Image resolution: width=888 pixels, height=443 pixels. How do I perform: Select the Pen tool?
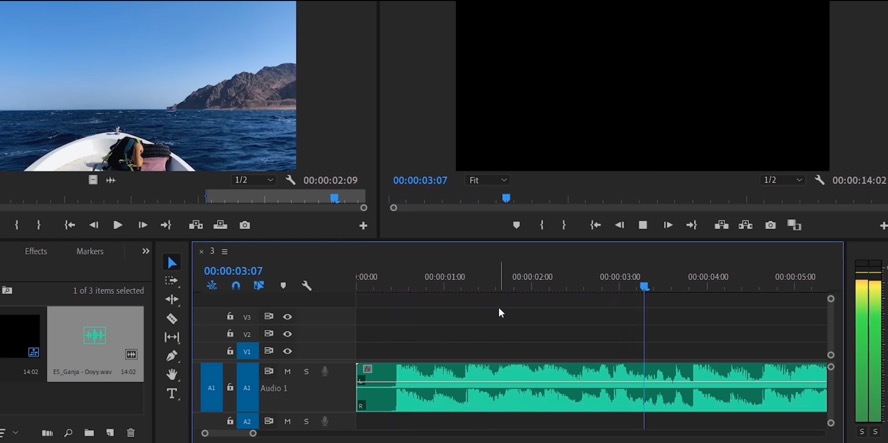coord(172,356)
